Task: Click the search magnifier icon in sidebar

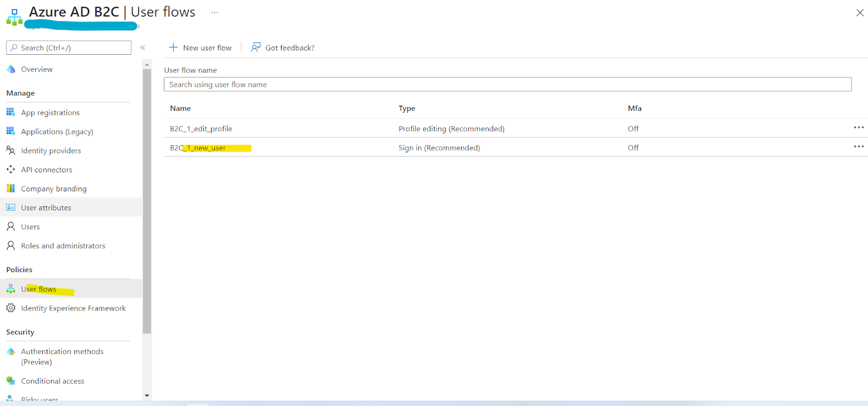Action: [x=14, y=48]
